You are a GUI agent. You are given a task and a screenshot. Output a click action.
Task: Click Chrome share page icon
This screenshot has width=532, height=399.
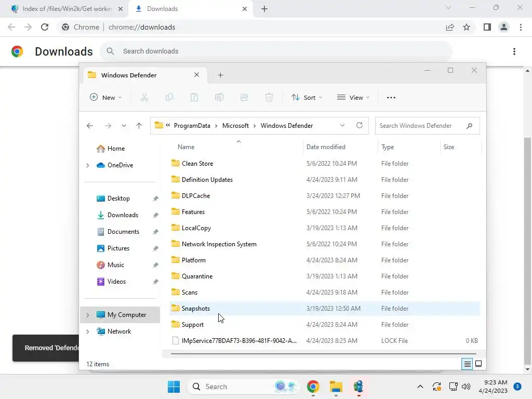click(x=450, y=27)
